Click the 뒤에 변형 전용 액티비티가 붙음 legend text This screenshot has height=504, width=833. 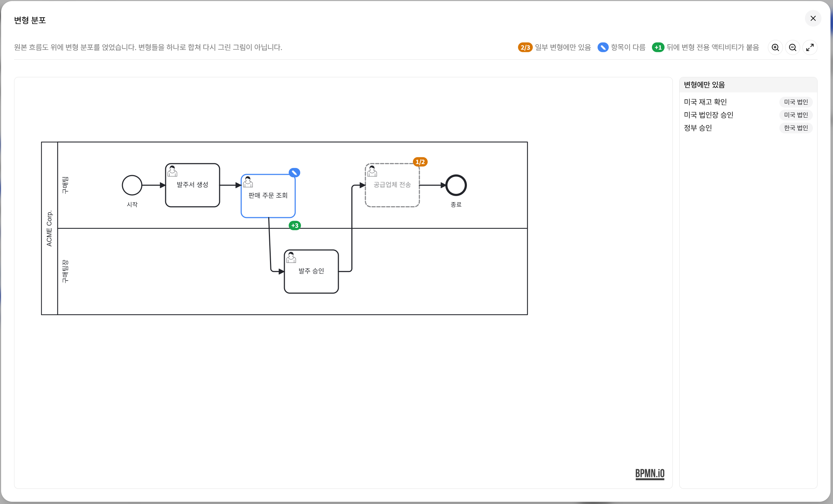713,47
